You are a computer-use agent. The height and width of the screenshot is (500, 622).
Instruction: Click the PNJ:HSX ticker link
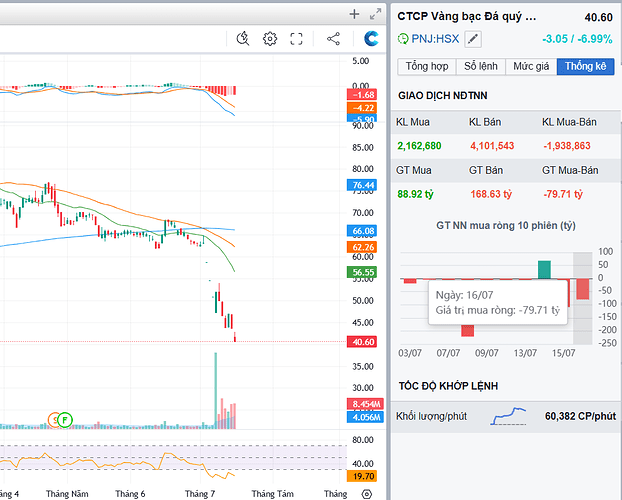coord(435,39)
